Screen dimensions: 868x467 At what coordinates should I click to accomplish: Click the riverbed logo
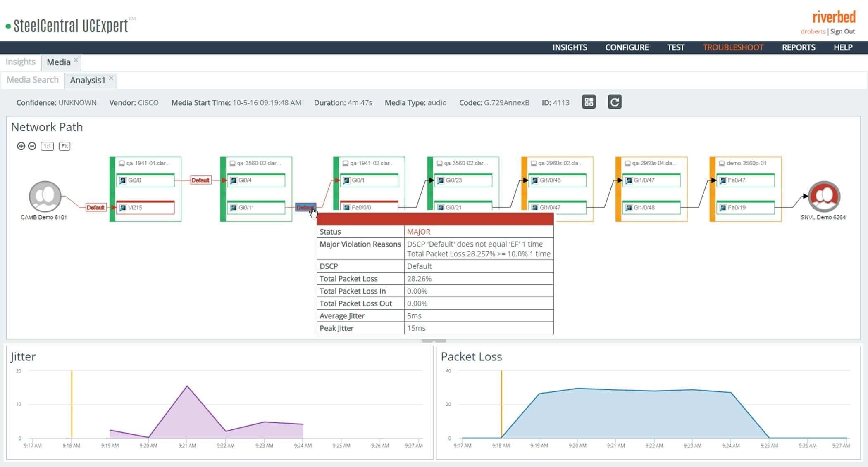point(834,17)
